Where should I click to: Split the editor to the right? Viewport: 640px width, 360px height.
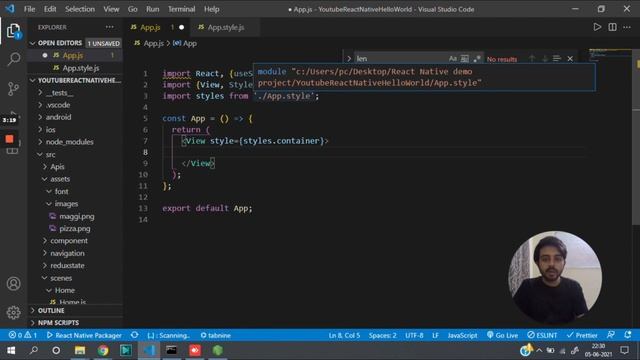pos(612,27)
